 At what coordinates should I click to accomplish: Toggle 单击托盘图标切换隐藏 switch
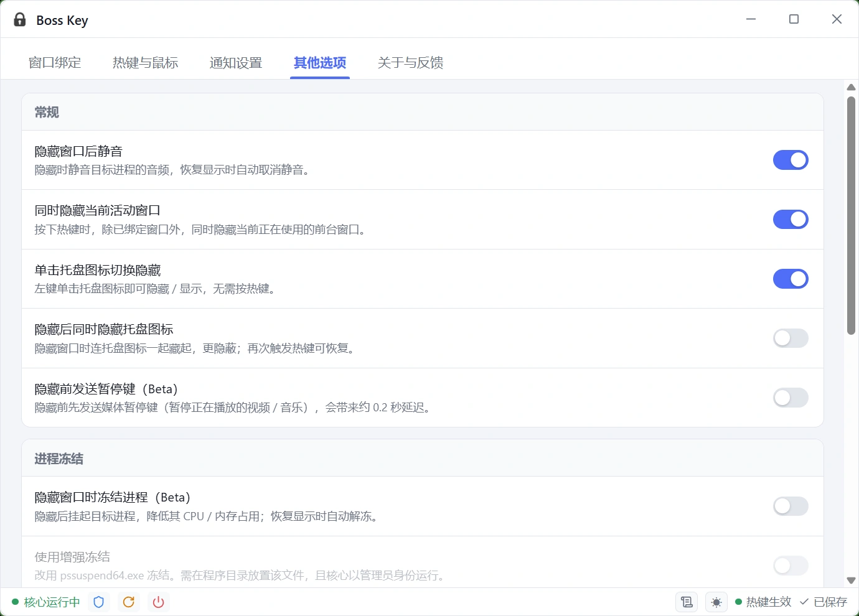(x=791, y=279)
